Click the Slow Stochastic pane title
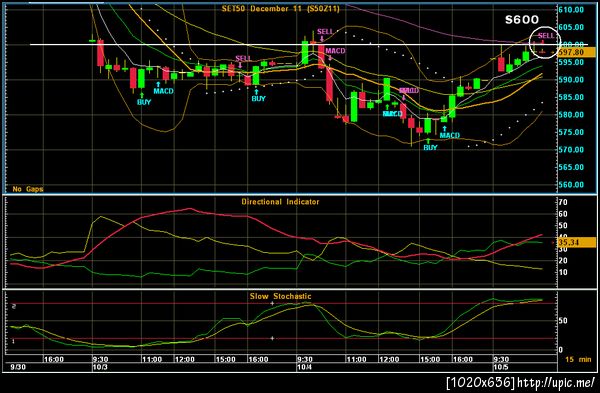600x393 pixels. (280, 296)
